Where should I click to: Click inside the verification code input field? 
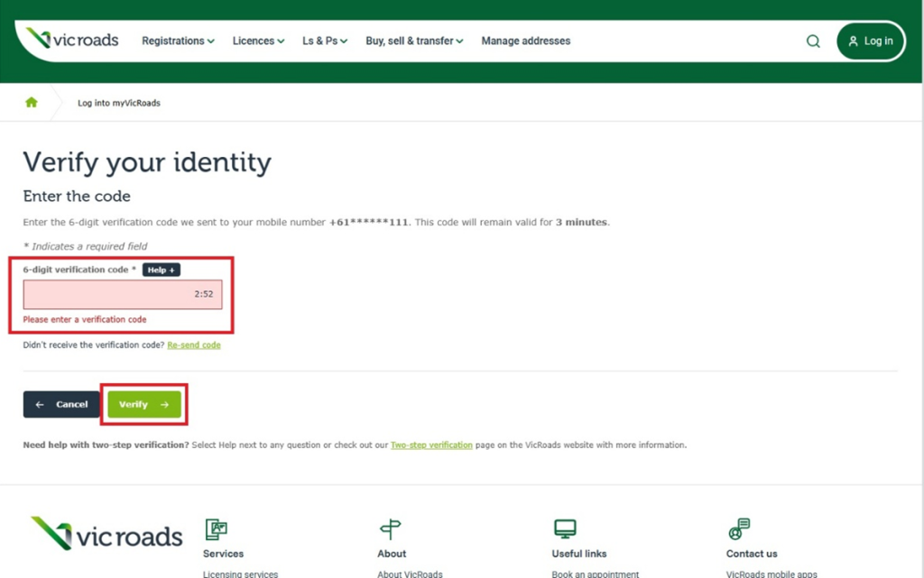(x=122, y=294)
